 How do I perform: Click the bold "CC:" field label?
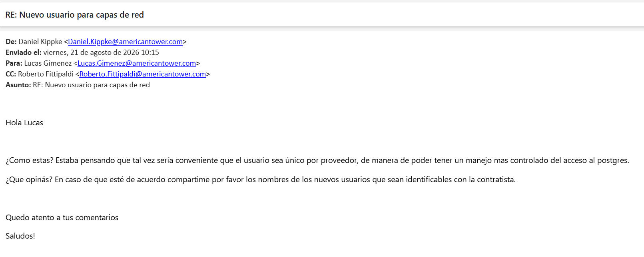coord(11,74)
